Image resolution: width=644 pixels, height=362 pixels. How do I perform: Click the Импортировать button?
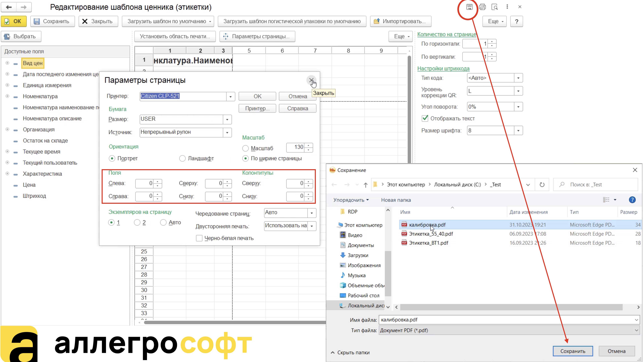400,21
